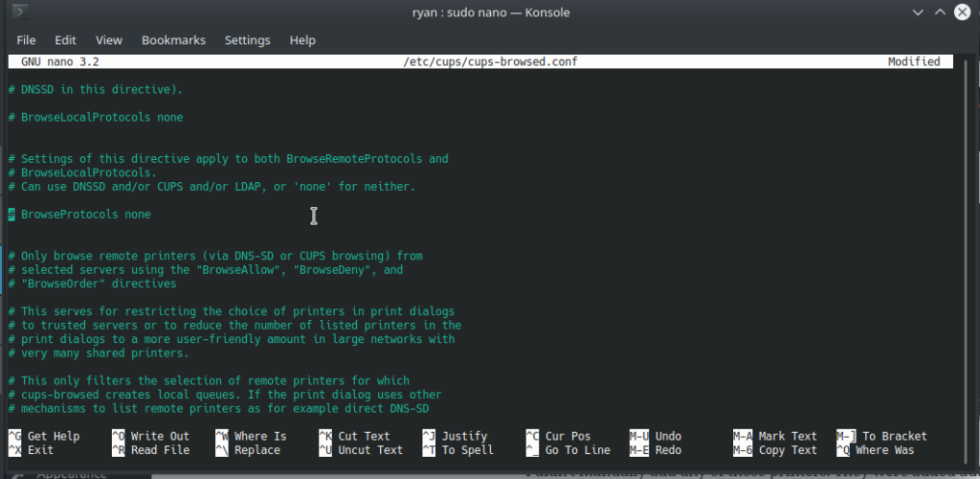Click the Konsole terminal icon in title bar
This screenshot has height=479, width=980.
pos(21,11)
